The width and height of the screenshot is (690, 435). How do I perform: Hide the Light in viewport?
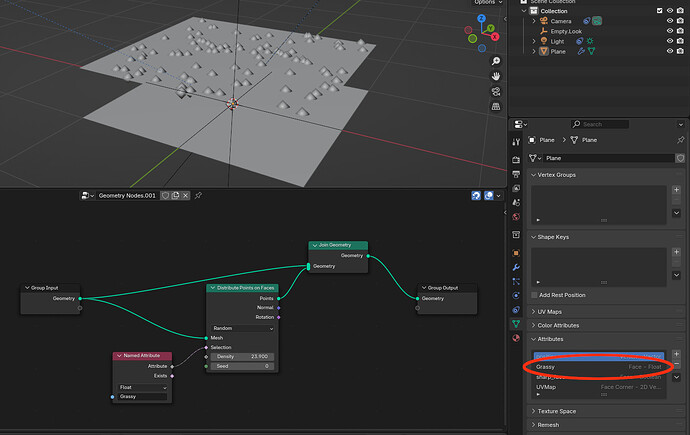(670, 41)
